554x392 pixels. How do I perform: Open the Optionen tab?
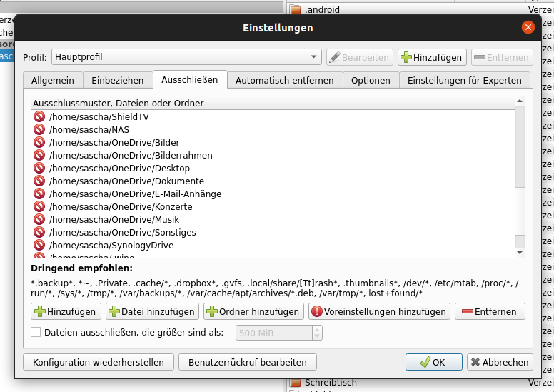tap(371, 80)
